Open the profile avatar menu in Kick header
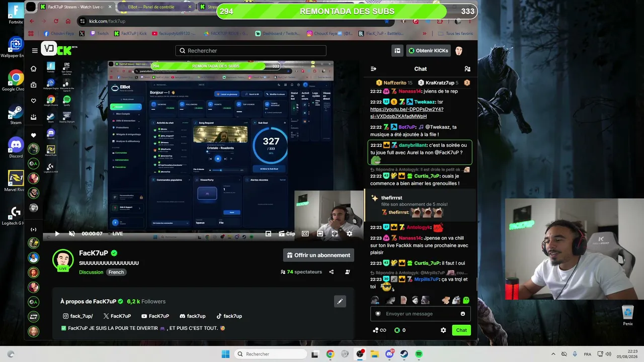Screen dimensions: 644x362 coord(459,51)
